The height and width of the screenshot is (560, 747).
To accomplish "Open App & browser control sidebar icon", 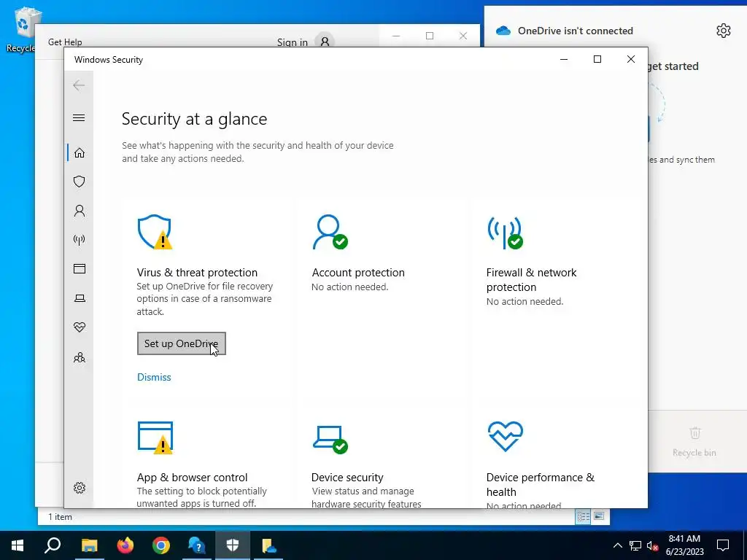I will (79, 268).
